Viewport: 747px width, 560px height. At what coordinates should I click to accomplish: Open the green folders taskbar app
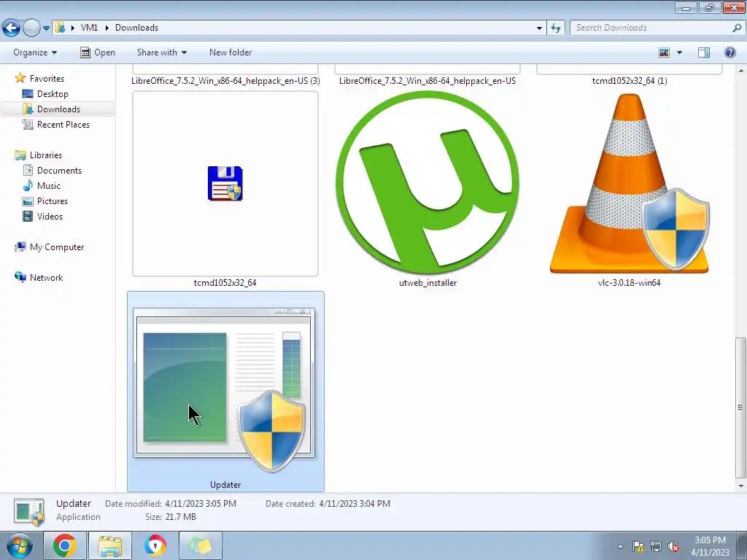tap(200, 545)
